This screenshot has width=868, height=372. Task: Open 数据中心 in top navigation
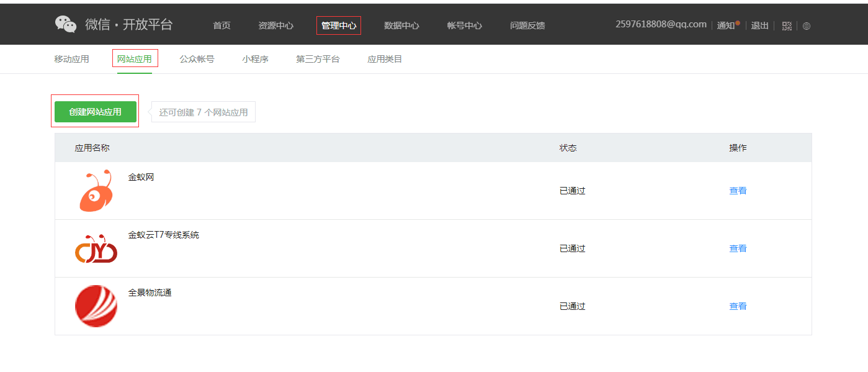tap(401, 25)
